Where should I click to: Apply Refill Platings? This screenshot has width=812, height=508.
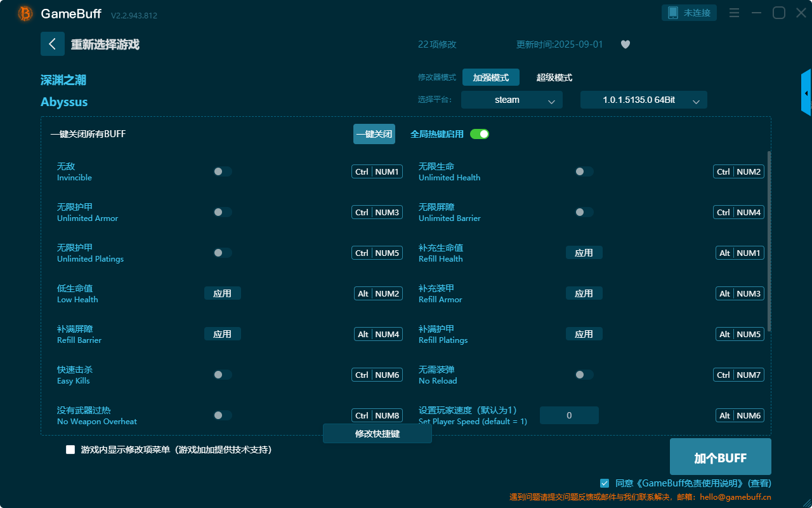tap(584, 334)
